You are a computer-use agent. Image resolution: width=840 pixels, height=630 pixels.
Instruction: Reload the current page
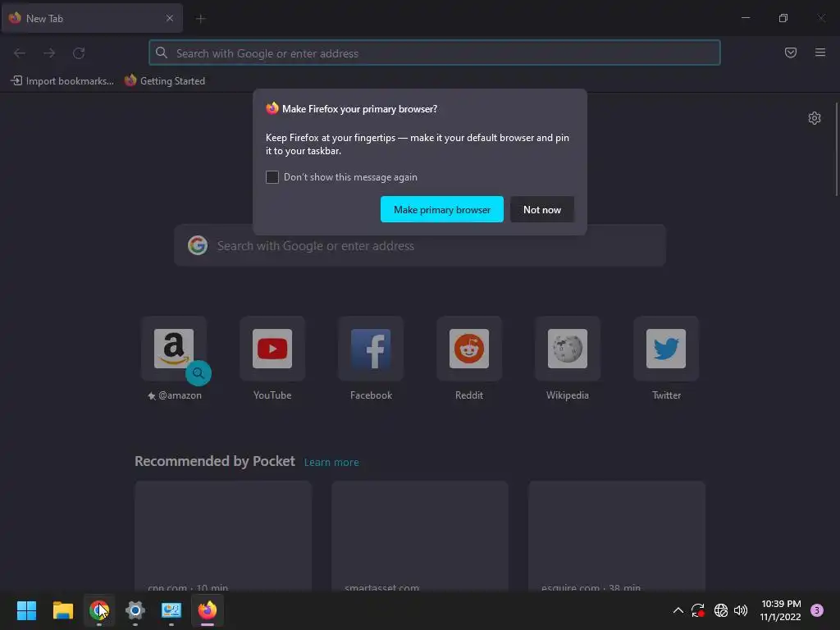pyautogui.click(x=79, y=53)
